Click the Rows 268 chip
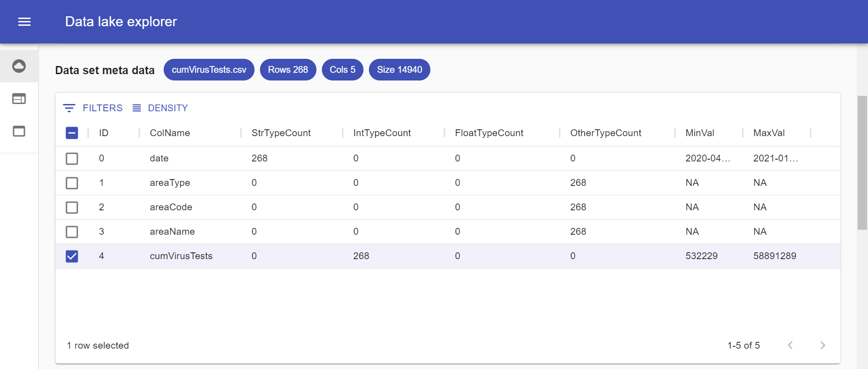 pos(288,70)
